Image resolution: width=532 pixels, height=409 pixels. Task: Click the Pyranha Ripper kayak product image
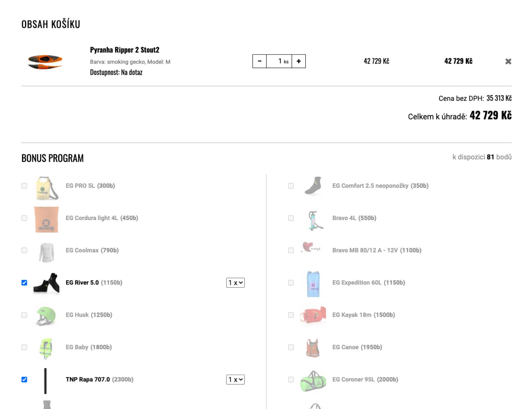(45, 61)
